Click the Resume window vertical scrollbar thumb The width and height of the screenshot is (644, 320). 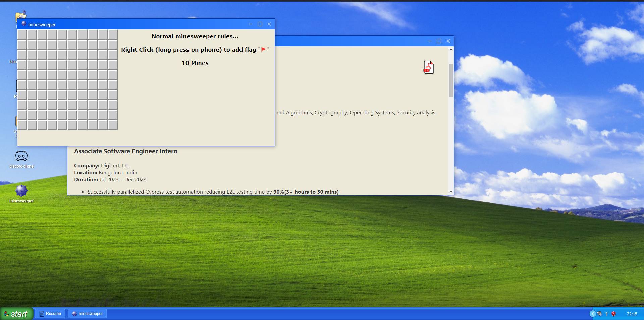(x=451, y=80)
